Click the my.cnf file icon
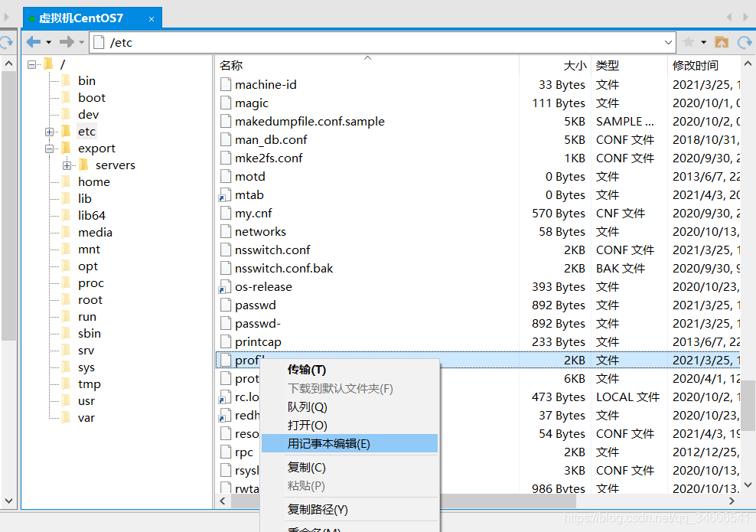The width and height of the screenshot is (756, 532). 225,214
